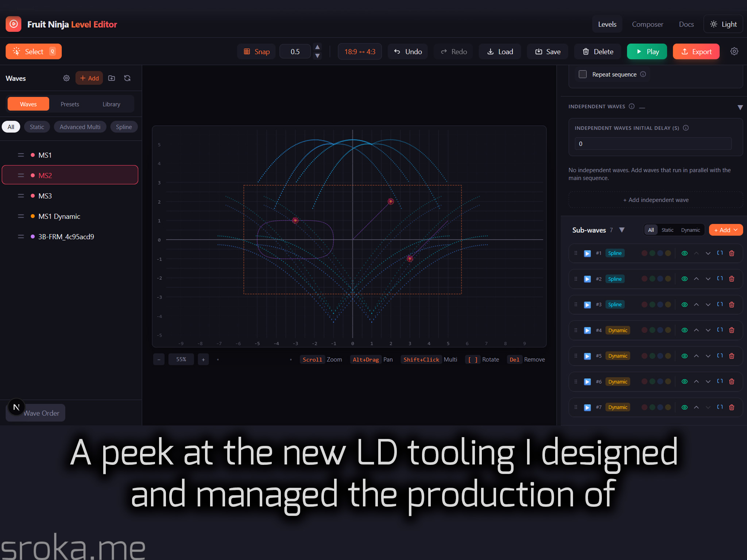Open the sub-waves Add dropdown
The height and width of the screenshot is (560, 747).
[x=726, y=230]
